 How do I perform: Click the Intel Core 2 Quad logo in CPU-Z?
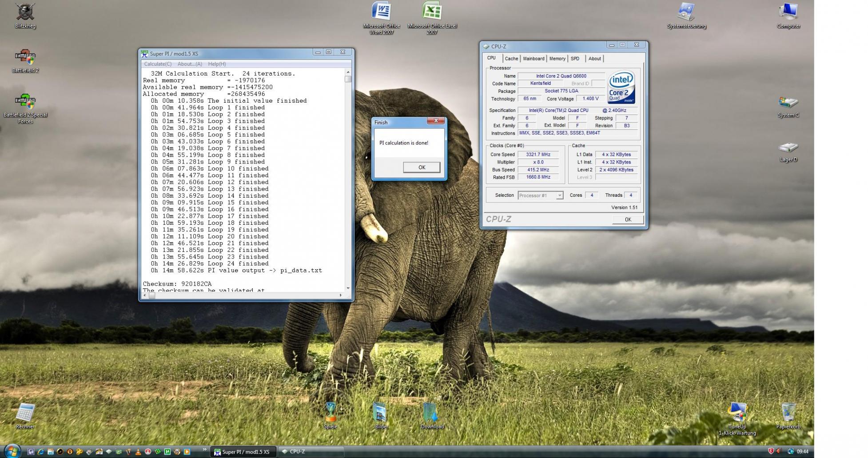[x=621, y=87]
